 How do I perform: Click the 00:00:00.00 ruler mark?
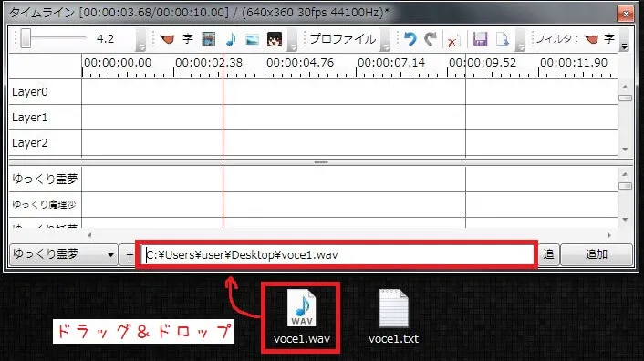pos(118,63)
